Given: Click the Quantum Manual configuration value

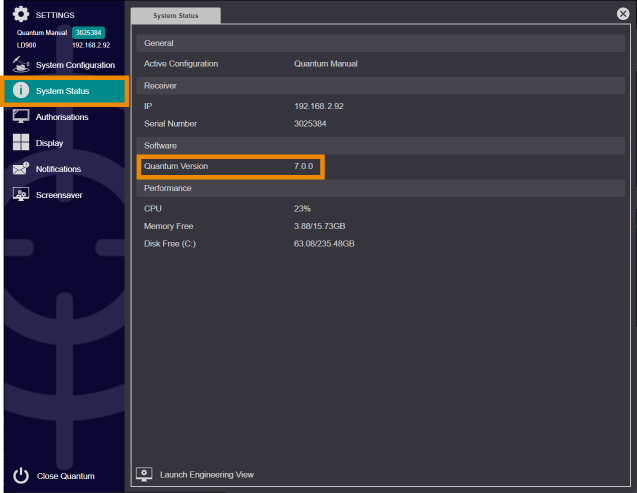Looking at the screenshot, I should click(326, 64).
